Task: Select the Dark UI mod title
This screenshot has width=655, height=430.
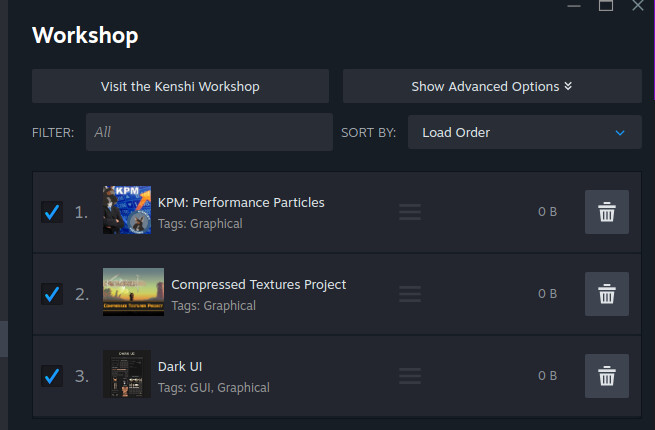Action: (x=180, y=366)
